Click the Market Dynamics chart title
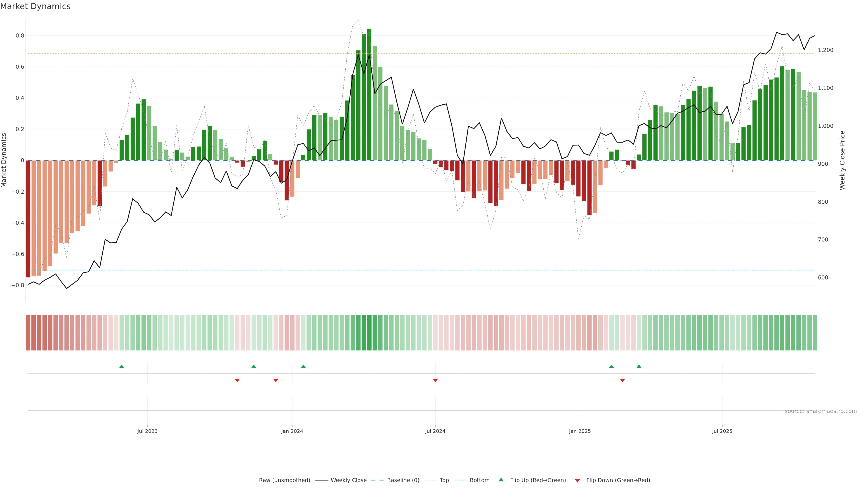 pyautogui.click(x=35, y=6)
